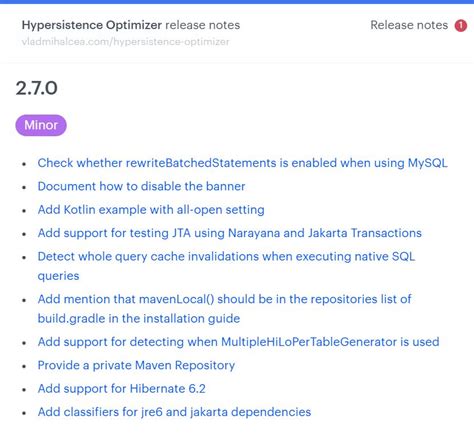474x436 pixels.
Task: Open the Kotlin all-open setting example link
Action: [x=151, y=210]
